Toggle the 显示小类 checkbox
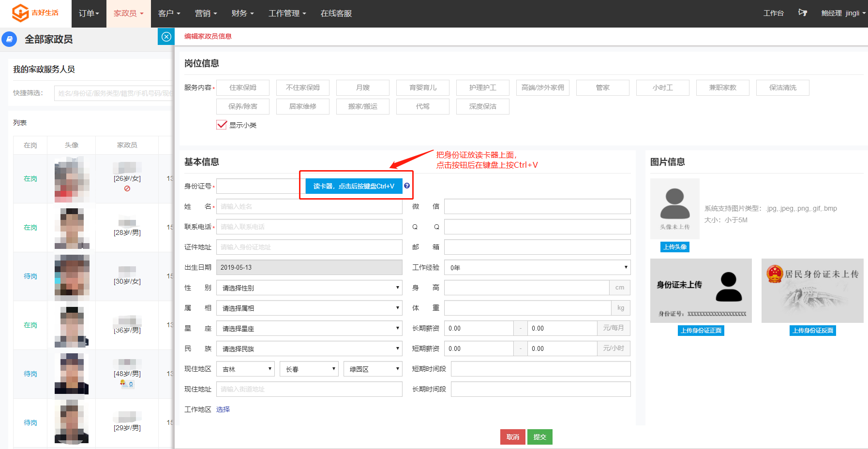 tap(222, 125)
